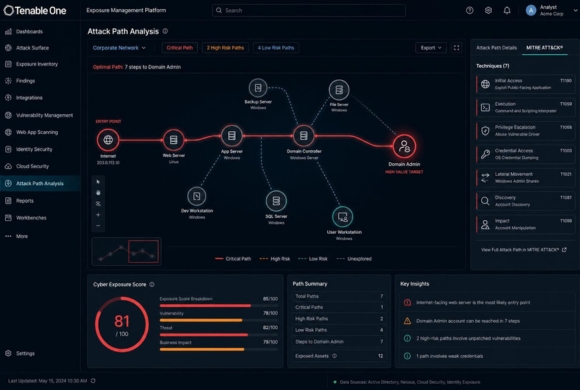This screenshot has height=390, width=580.
Task: Click the Threat score bar
Action: [x=219, y=334]
